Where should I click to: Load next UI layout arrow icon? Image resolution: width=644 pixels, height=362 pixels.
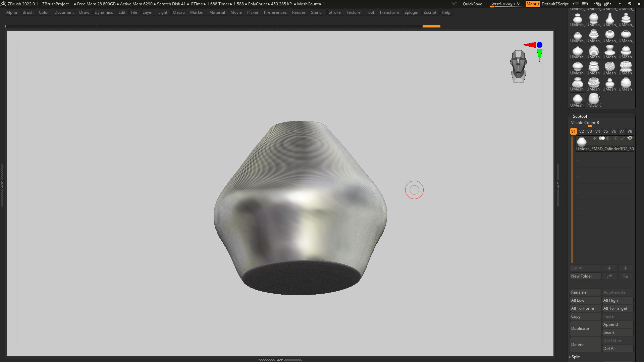(607, 4)
